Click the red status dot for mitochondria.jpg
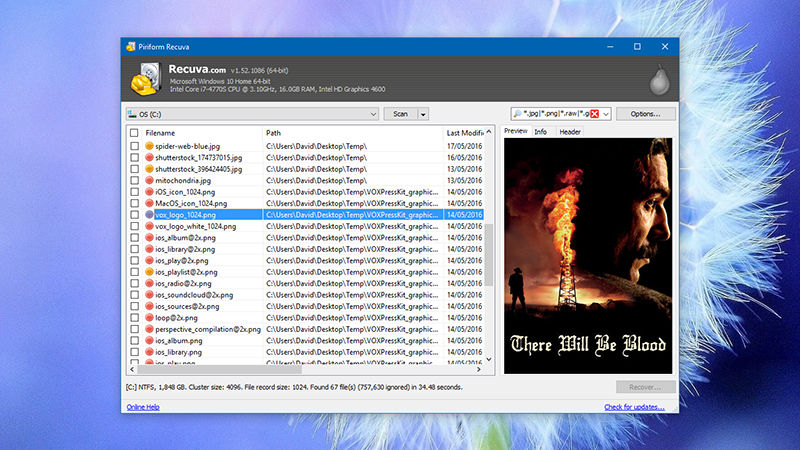Screen dimensions: 800x450 pyautogui.click(x=149, y=180)
